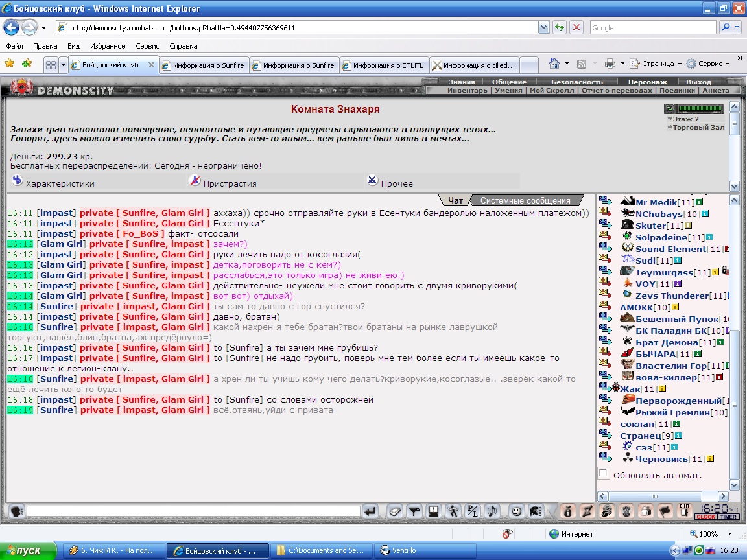Go to Торговый Зал
This screenshot has height=560, width=747.
[x=698, y=127]
